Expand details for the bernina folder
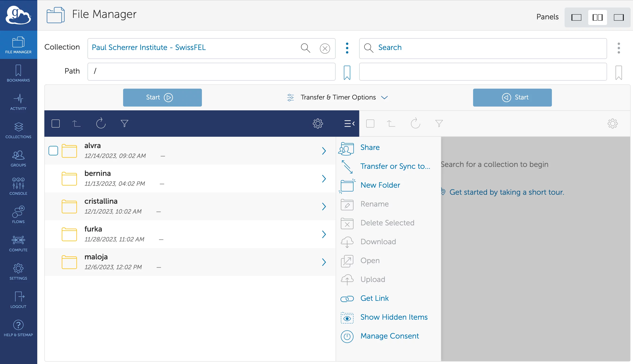 click(324, 178)
